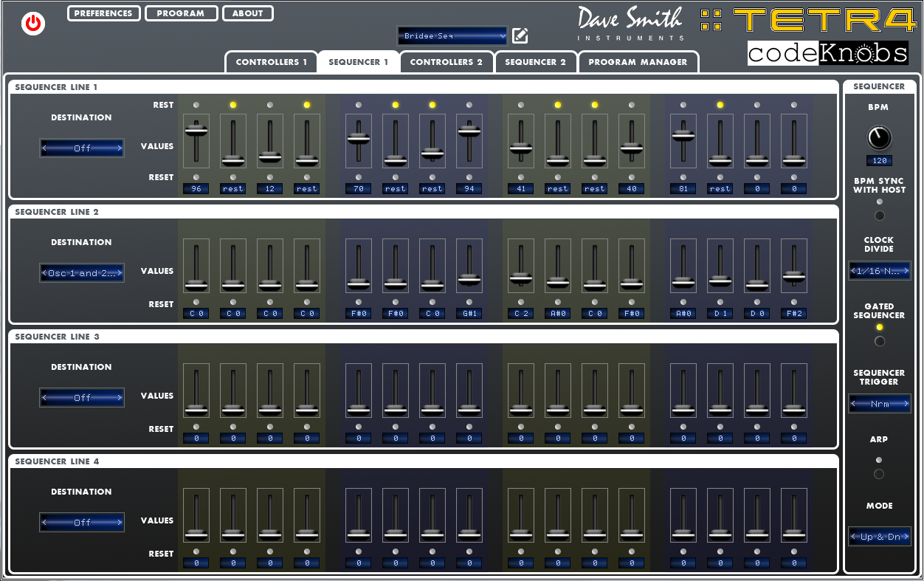Click the Reset LED under Line 4 step 8

coord(469,551)
